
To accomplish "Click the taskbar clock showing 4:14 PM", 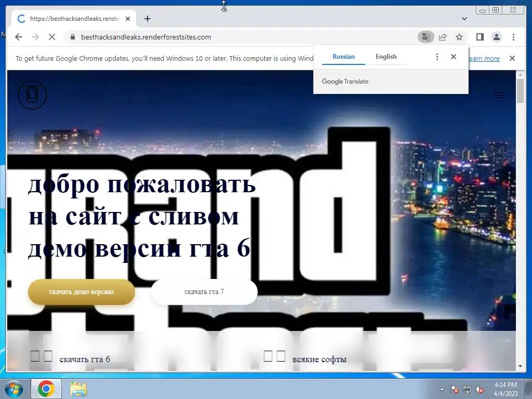I will 506,389.
